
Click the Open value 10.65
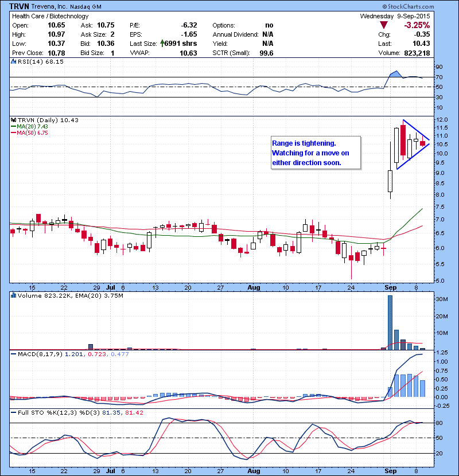point(56,25)
